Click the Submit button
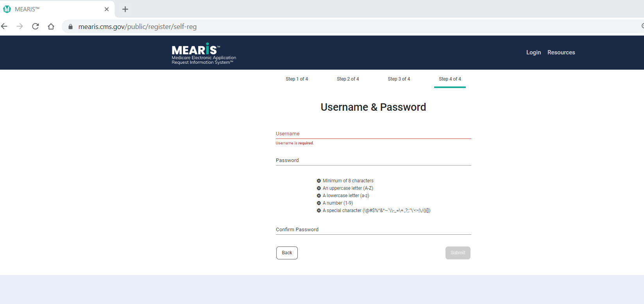This screenshot has width=644, height=304. tap(458, 253)
